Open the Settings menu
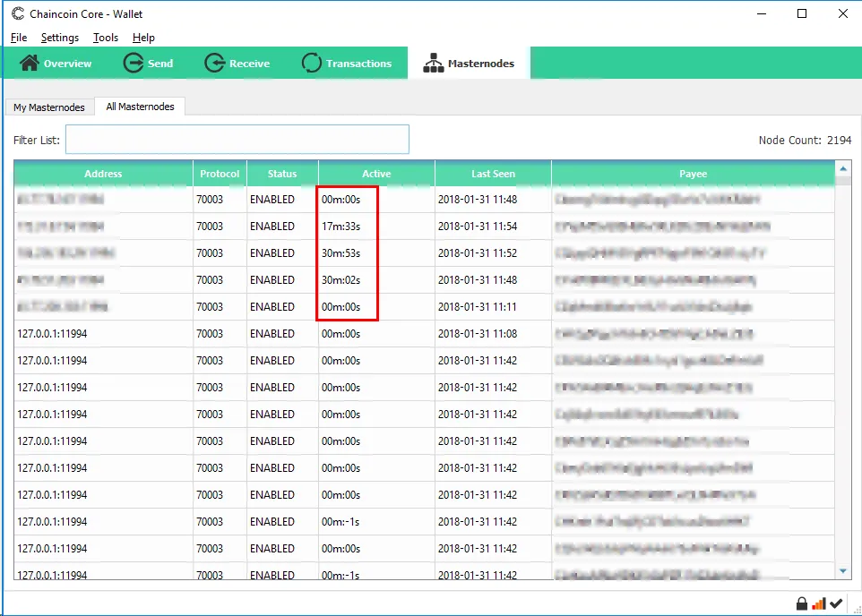 [x=60, y=38]
